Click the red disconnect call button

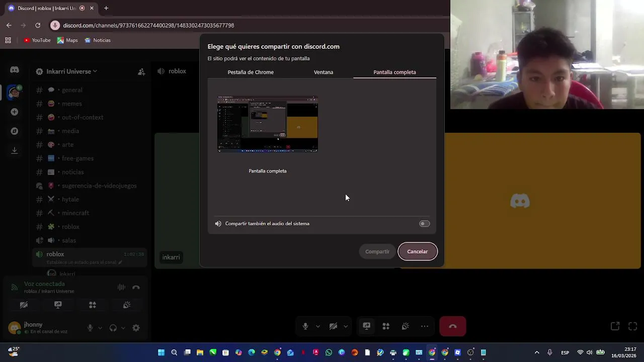[452, 326]
